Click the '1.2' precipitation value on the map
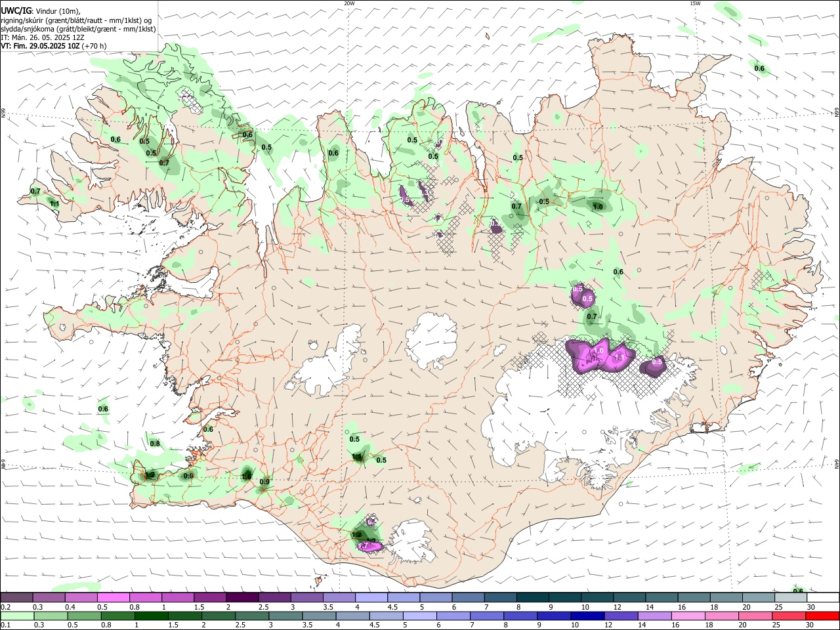 (150, 474)
